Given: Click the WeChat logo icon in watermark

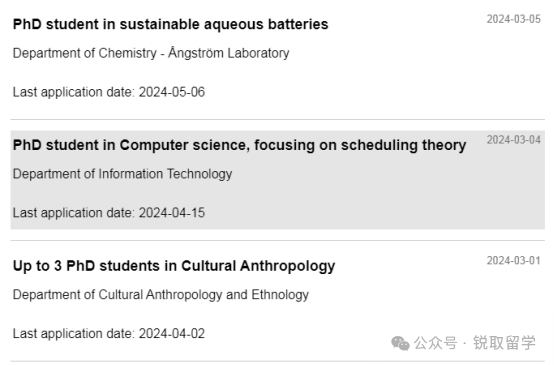Looking at the screenshot, I should [x=400, y=343].
